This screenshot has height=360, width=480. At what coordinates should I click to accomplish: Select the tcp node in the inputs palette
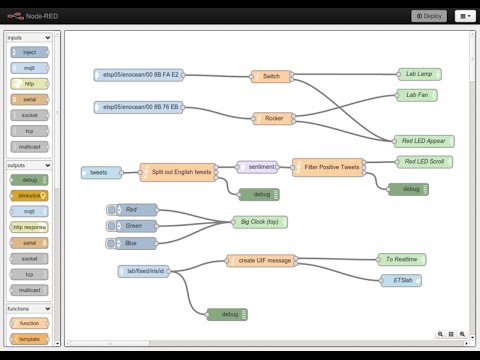pos(29,131)
